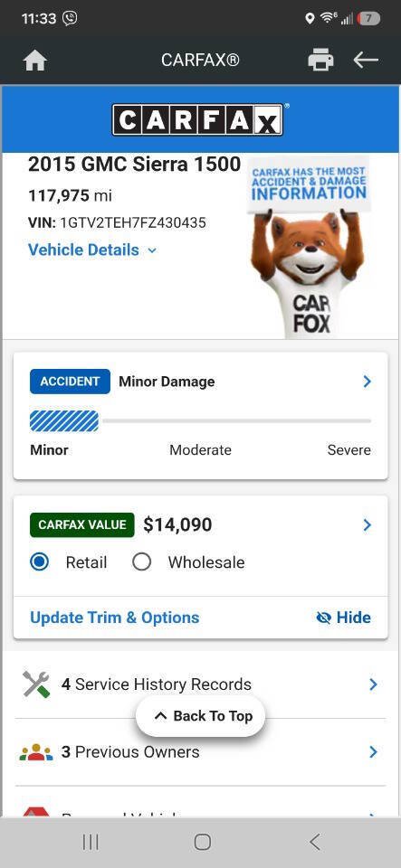Hide the CARFAX value
The image size is (401, 868).
point(343,618)
